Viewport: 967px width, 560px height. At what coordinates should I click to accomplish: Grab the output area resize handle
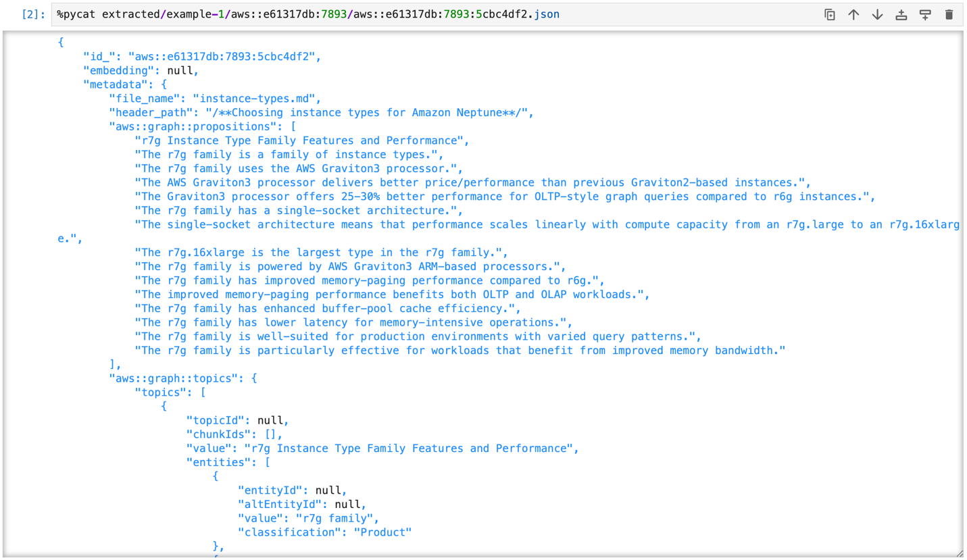click(959, 553)
